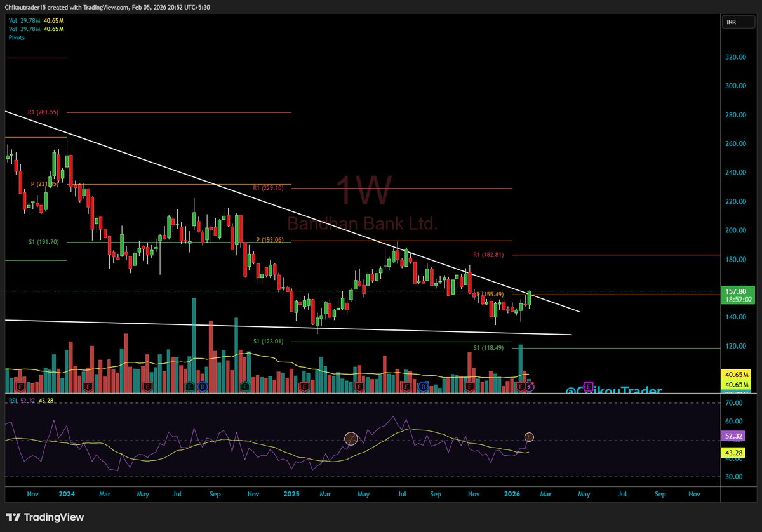
Task: Click the 200.00 price axis label
Action: coord(737,230)
